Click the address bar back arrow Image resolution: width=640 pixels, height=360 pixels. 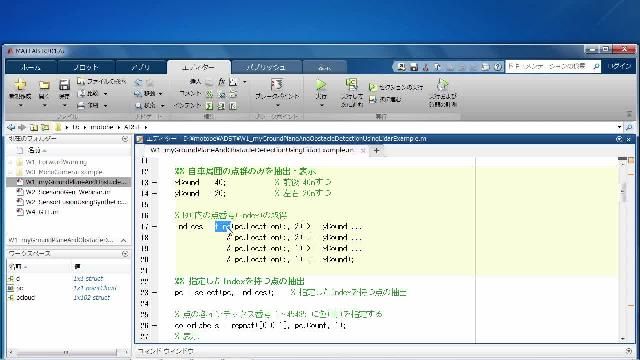point(11,127)
